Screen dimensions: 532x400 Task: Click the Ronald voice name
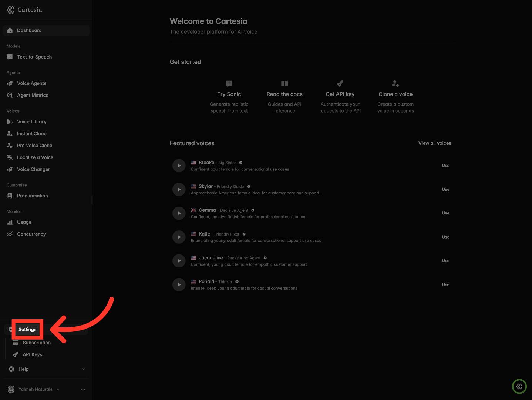pos(206,281)
